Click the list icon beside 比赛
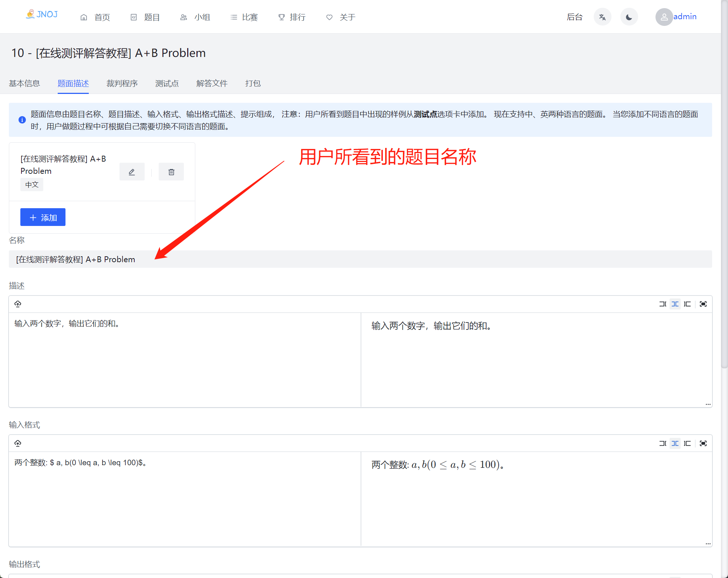 click(234, 17)
